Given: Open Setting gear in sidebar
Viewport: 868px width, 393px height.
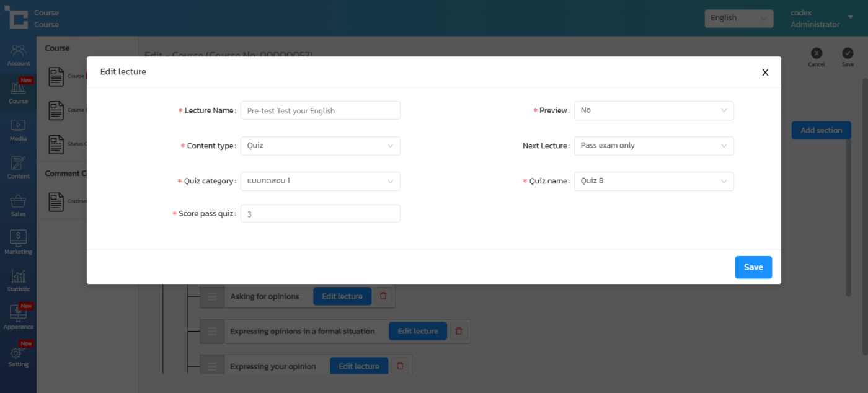Looking at the screenshot, I should coord(18,356).
